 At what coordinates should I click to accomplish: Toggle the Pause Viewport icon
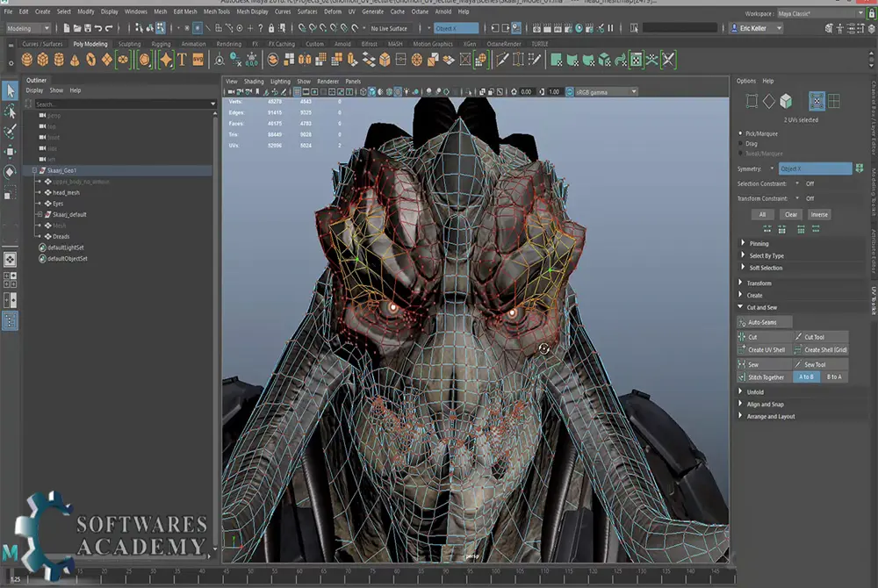click(611, 28)
